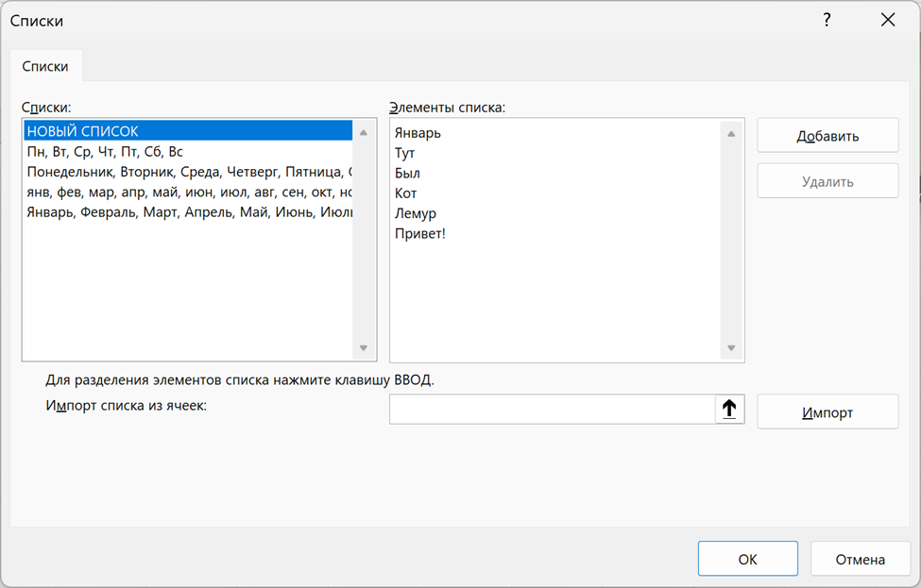Viewport: 921px width, 588px height.
Task: Close the Списки dialog window
Action: pyautogui.click(x=887, y=20)
